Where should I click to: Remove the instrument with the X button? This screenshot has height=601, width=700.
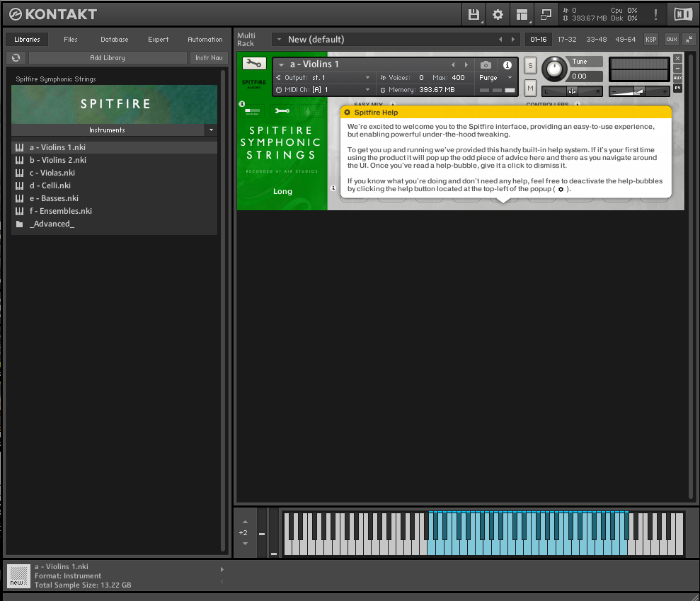(677, 59)
